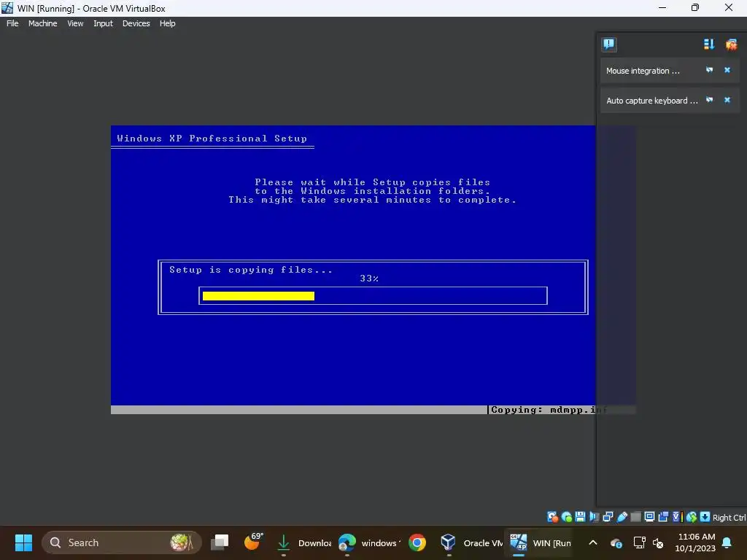Viewport: 747px width, 560px height.
Task: Click the WIN [Running] taskbar item
Action: point(541,542)
